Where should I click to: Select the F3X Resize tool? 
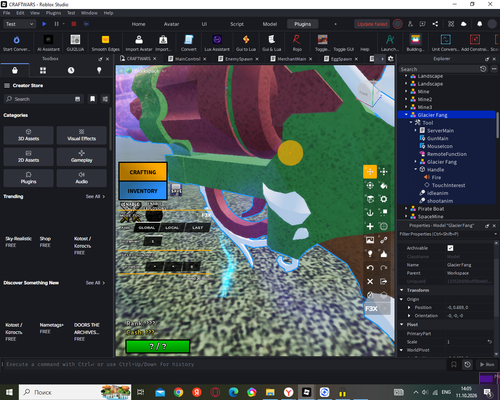[x=384, y=172]
